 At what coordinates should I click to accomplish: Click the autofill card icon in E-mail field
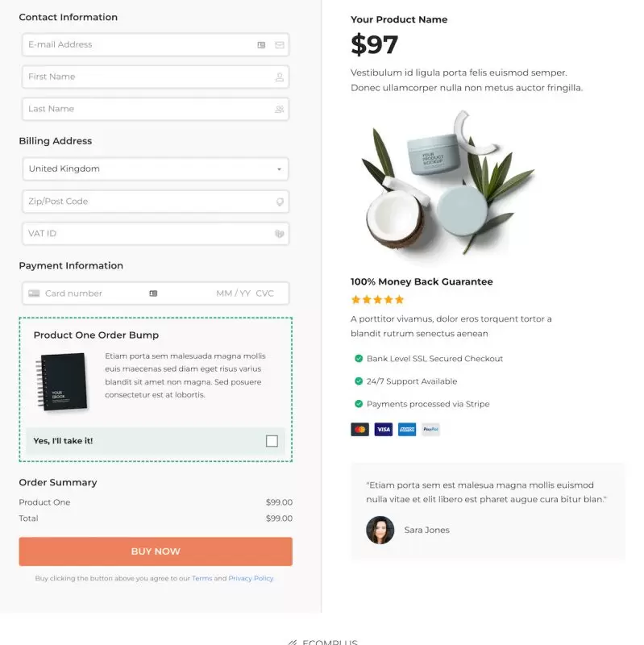click(x=261, y=45)
